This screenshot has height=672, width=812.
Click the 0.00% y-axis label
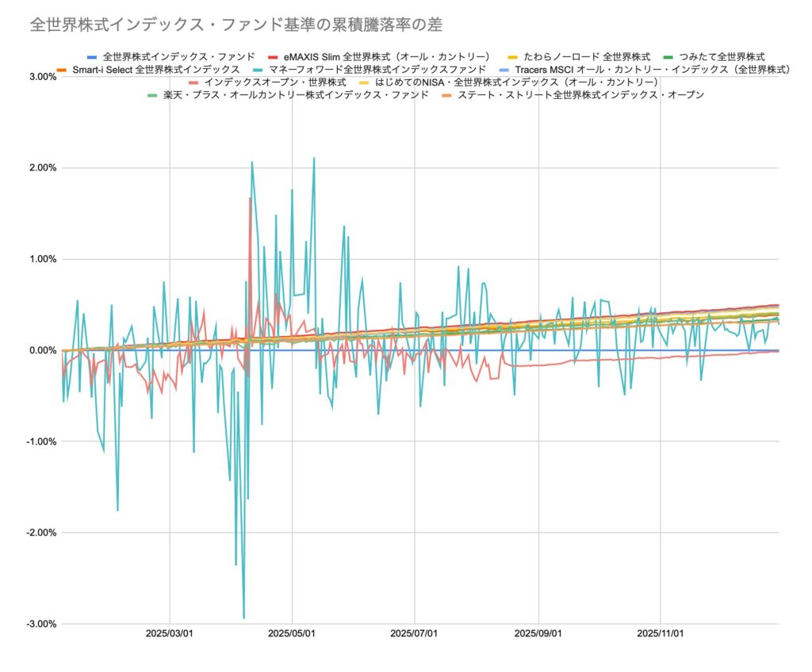40,350
